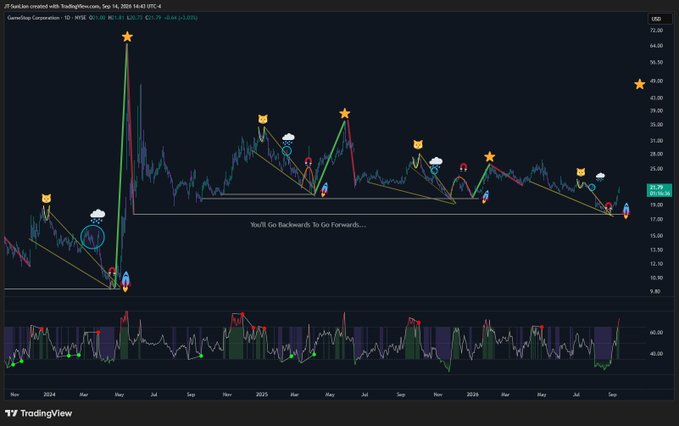Click the 25.00 price axis label
This screenshot has height=426, width=679.
[656, 169]
